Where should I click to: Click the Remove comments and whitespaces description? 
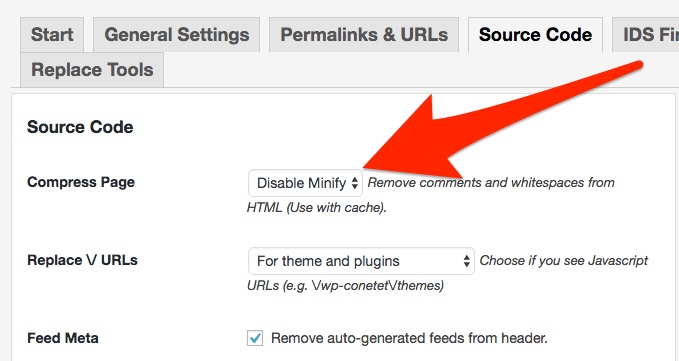pos(430,195)
